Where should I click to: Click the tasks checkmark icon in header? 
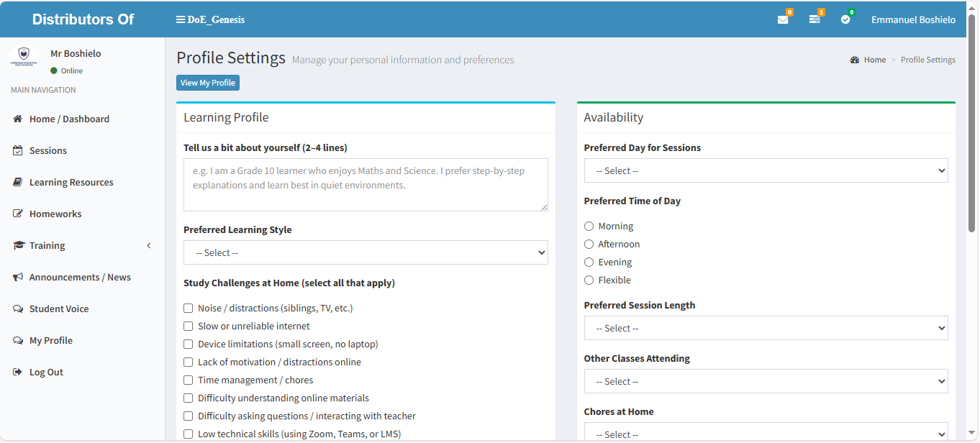(x=845, y=19)
